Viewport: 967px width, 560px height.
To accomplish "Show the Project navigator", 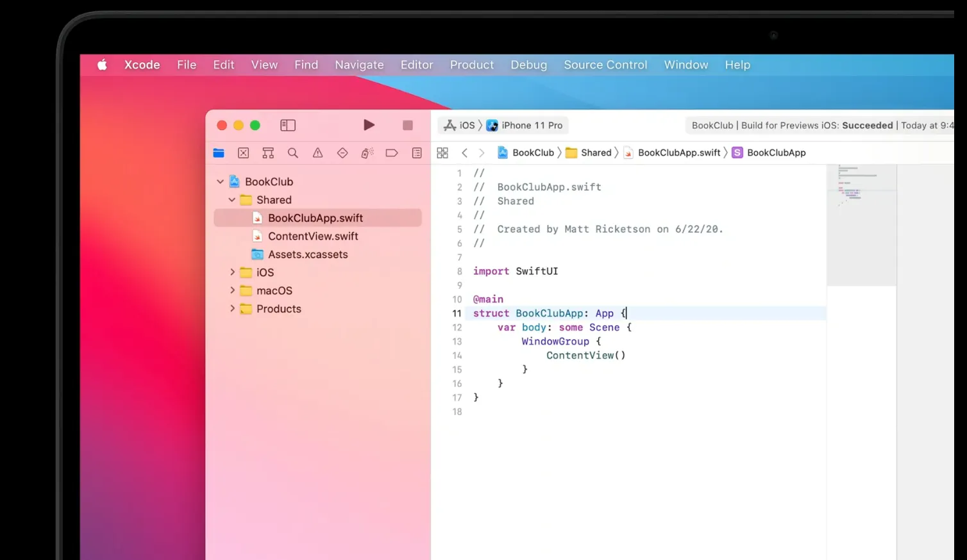I will tap(219, 153).
